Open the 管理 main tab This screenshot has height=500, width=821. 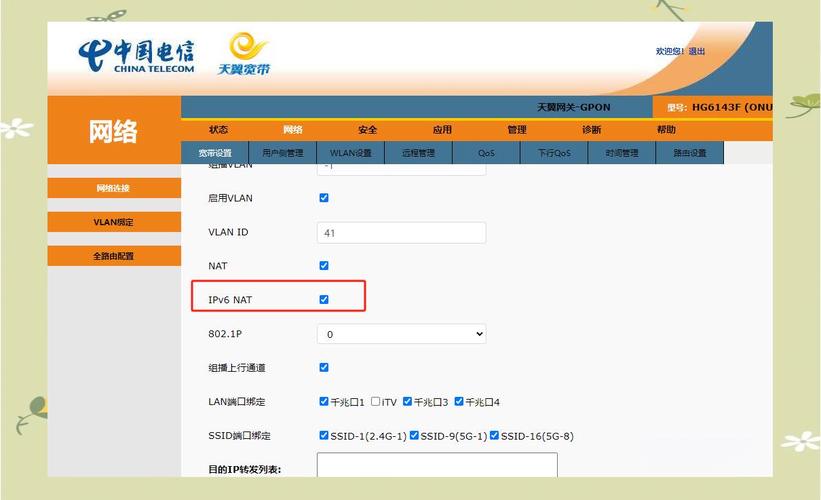click(516, 130)
